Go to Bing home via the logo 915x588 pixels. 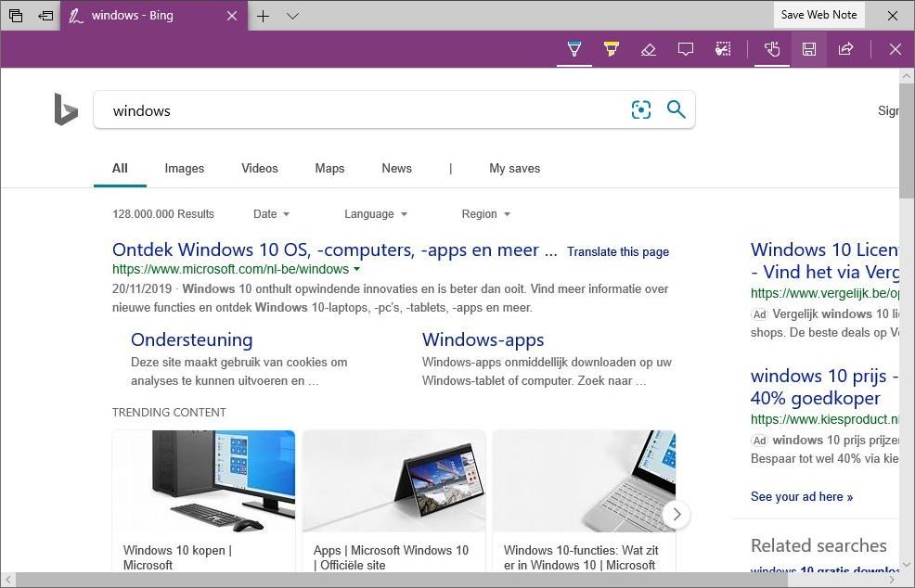pyautogui.click(x=66, y=109)
